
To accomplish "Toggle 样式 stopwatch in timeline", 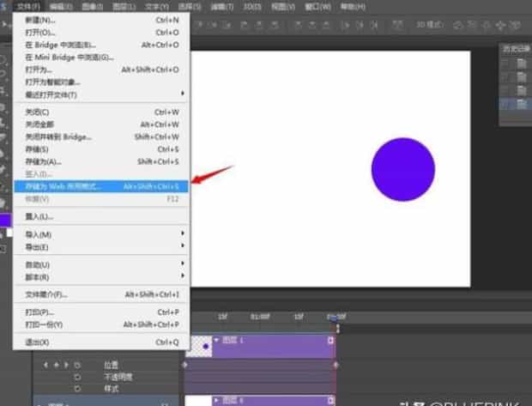I will [76, 389].
